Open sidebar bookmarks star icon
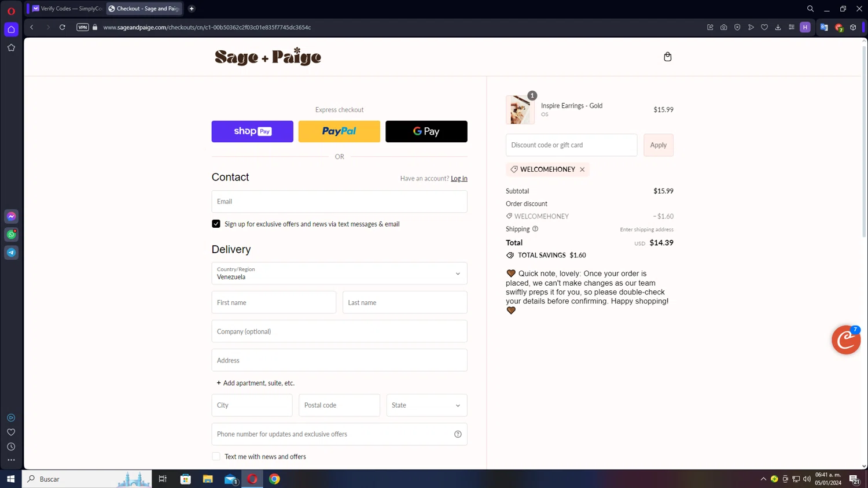Image resolution: width=868 pixels, height=488 pixels. (11, 48)
